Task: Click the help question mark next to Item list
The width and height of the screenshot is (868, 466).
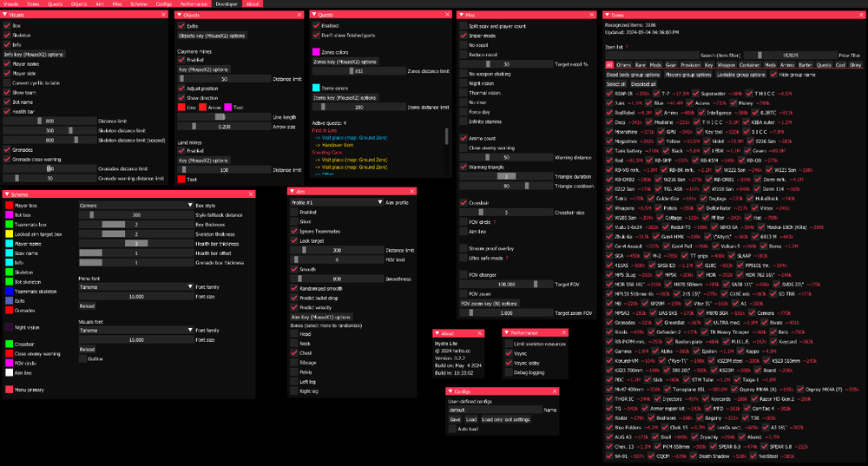Action: pos(627,47)
